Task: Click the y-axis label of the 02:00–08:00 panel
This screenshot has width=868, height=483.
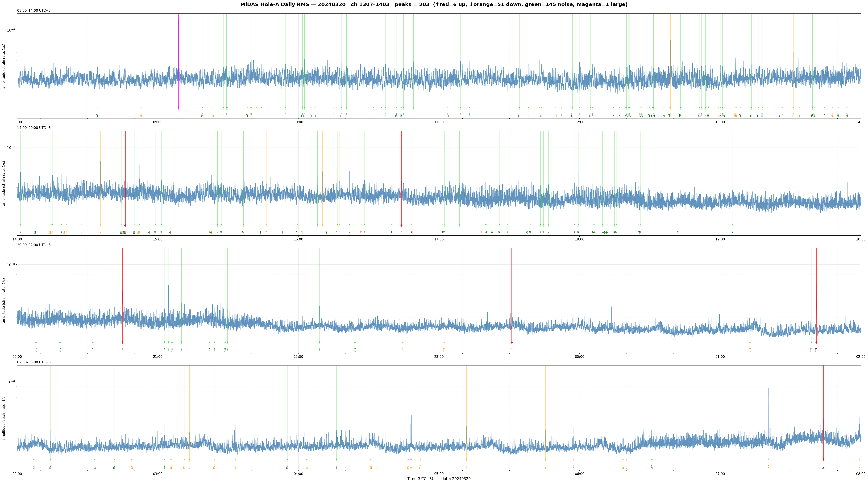Action: click(x=4, y=418)
